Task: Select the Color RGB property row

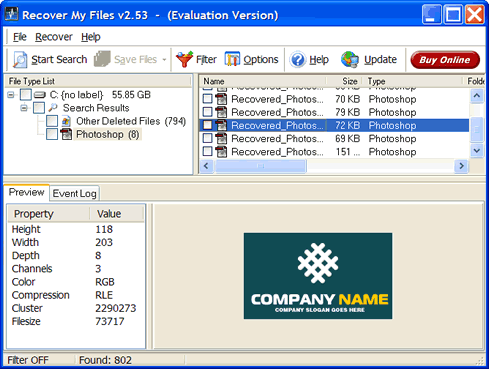Action: (76, 282)
